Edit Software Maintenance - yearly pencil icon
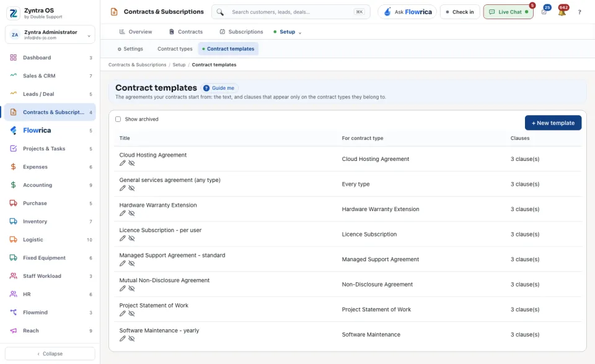 point(123,338)
